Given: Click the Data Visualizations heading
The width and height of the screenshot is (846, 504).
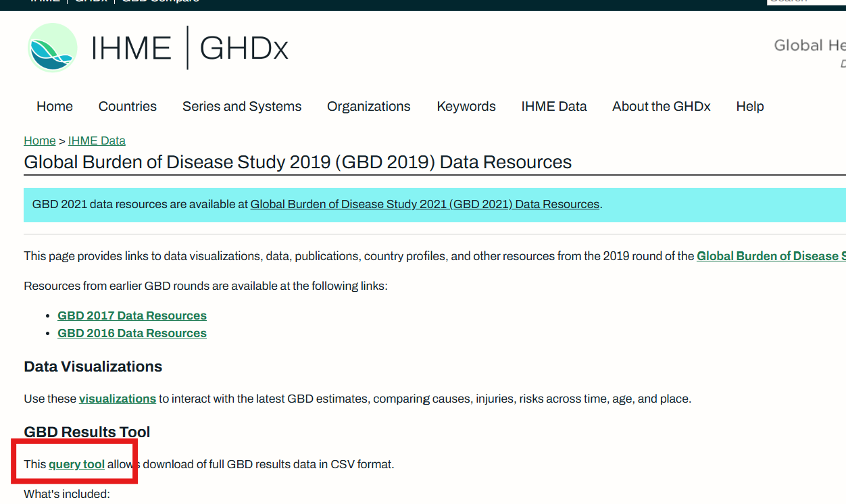Looking at the screenshot, I should (93, 366).
